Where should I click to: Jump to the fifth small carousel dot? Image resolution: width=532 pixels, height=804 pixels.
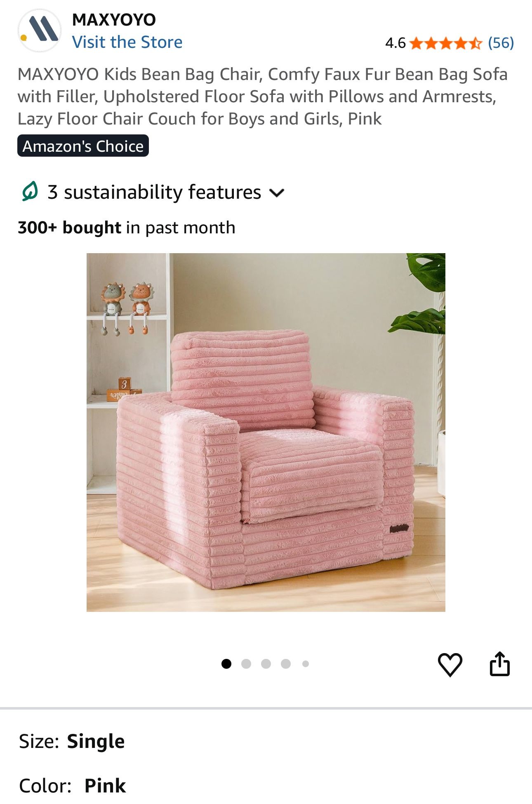[x=306, y=664]
